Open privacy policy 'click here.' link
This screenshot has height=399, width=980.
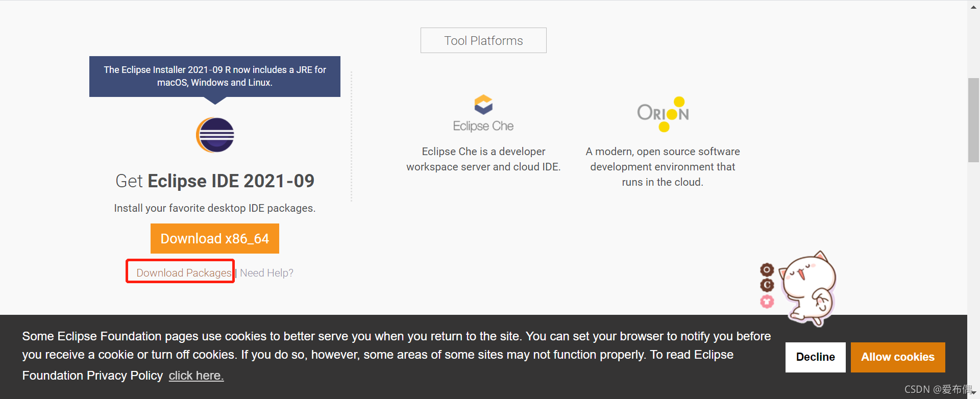pos(196,376)
